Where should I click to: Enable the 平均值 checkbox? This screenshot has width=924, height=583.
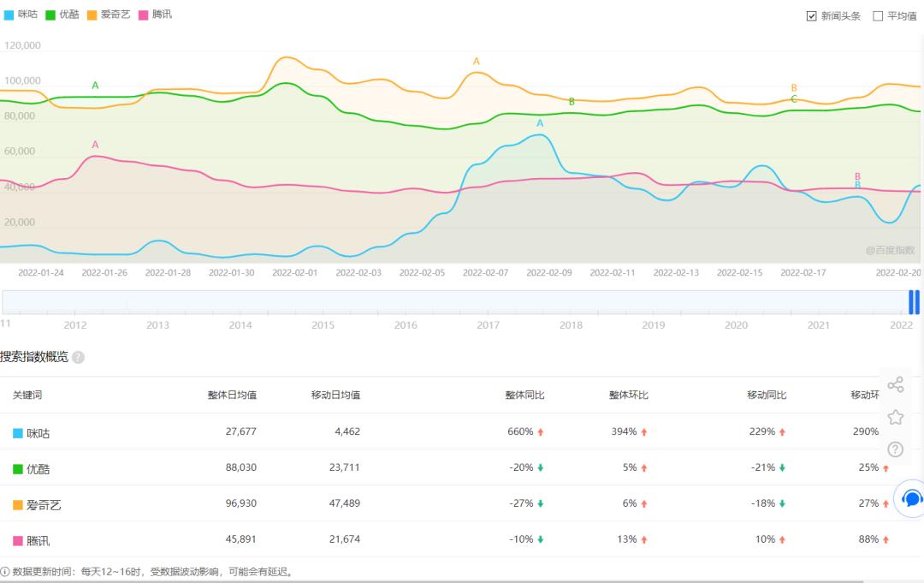(x=878, y=15)
